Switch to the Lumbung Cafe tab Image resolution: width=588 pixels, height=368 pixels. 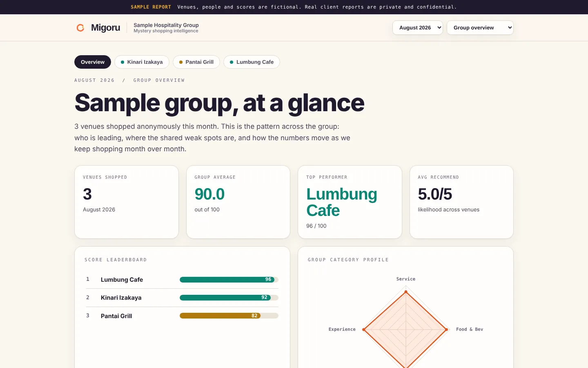(252, 62)
